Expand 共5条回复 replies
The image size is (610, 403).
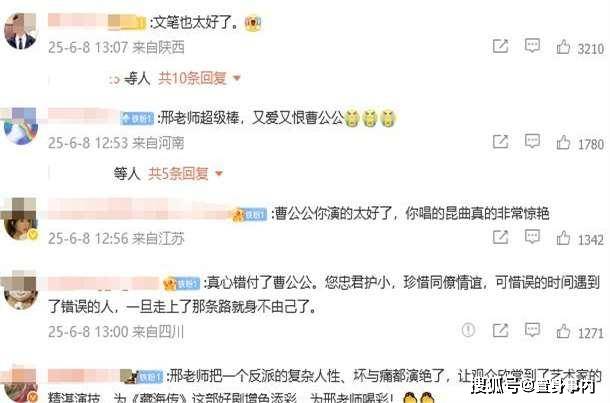tap(178, 173)
